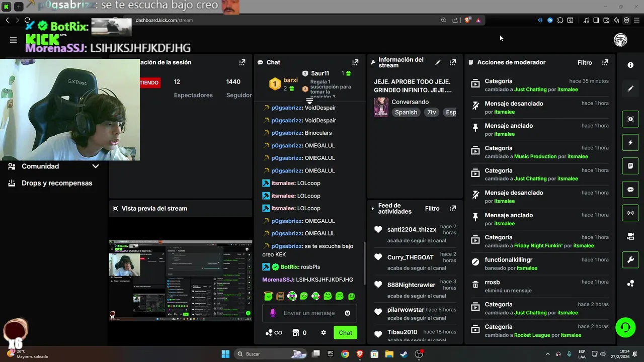Click MorenaSSJ username in chat
Screen dimensions: 644x362
pyautogui.click(x=278, y=280)
